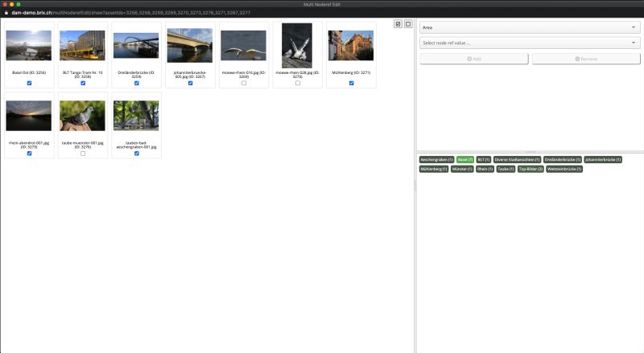Click the taube-muenster-001.jpg pigeon thumbnail
Image resolution: width=644 pixels, height=353 pixels.
coord(82,116)
